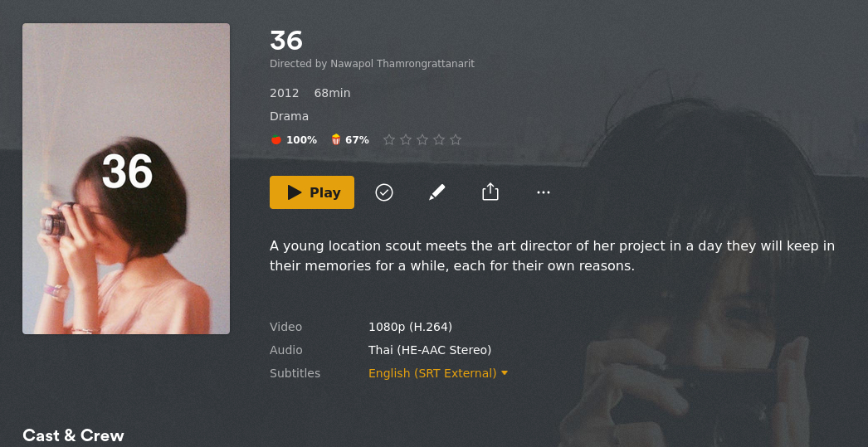The image size is (868, 447).
Task: Give the movie four stars
Action: pyautogui.click(x=439, y=140)
